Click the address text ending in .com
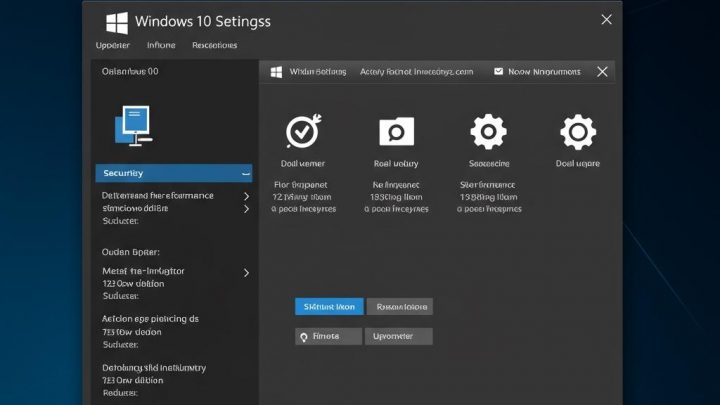 click(416, 72)
